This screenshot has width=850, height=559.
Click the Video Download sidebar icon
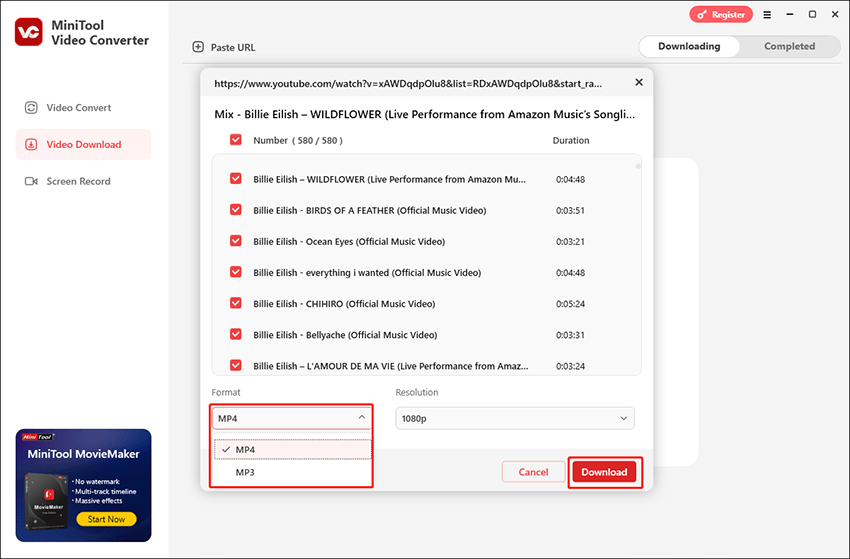[x=31, y=144]
